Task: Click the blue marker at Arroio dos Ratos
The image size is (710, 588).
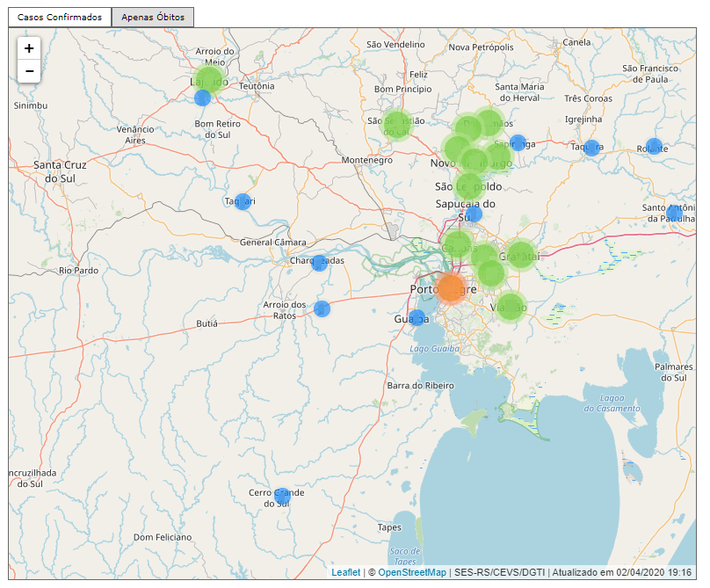Action: point(322,309)
